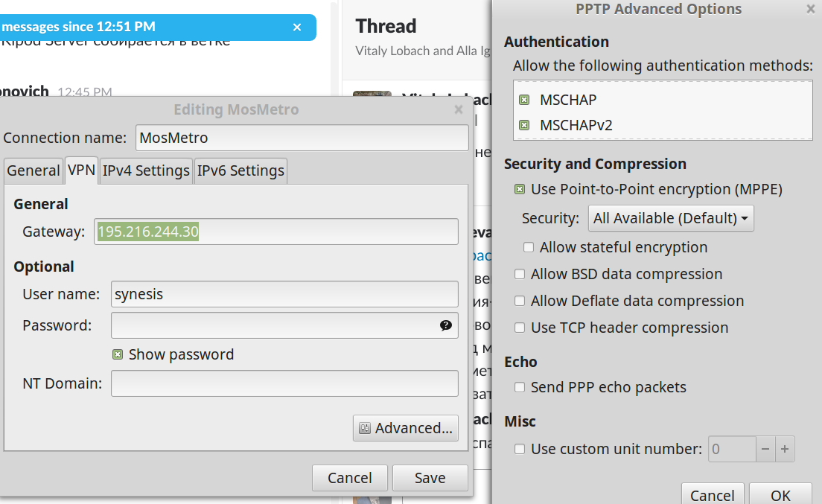The width and height of the screenshot is (822, 504).
Task: Open the Security level dropdown
Action: point(671,218)
